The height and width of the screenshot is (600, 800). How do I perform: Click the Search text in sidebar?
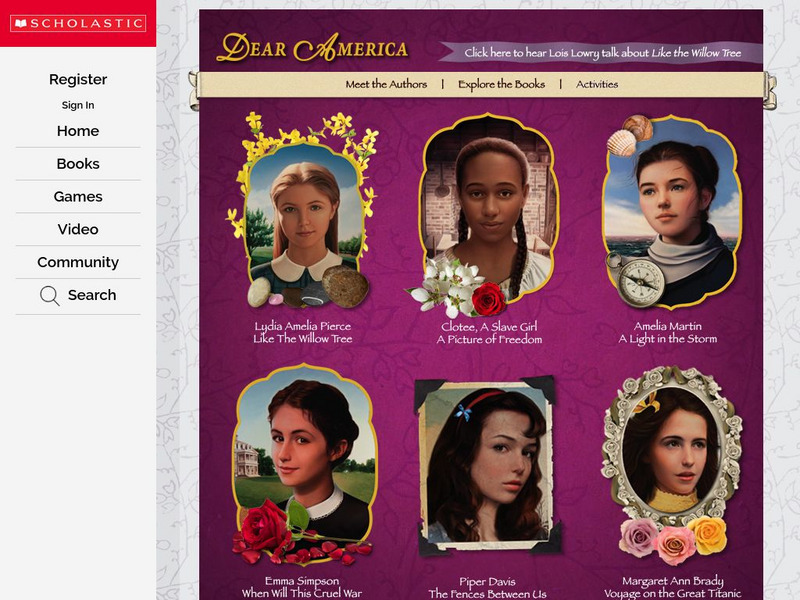[92, 295]
